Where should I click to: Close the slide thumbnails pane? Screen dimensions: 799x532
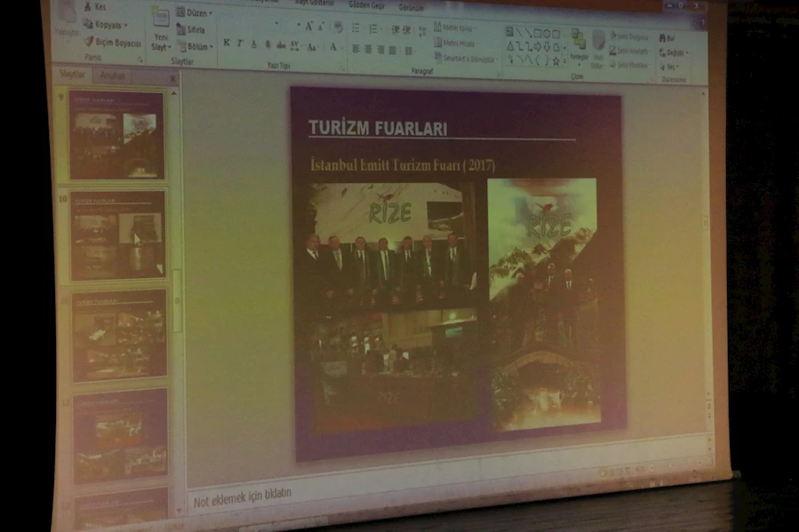172,78
